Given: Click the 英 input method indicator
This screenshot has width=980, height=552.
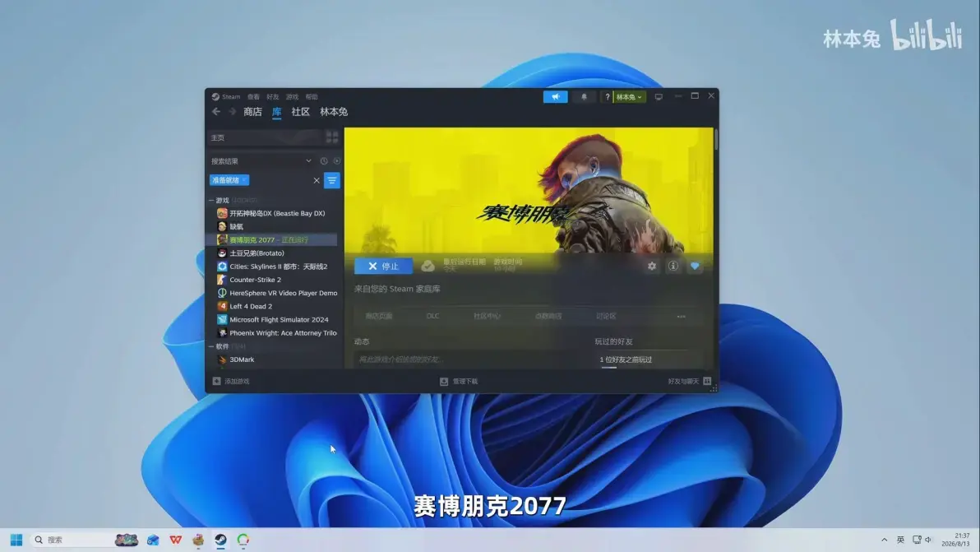Looking at the screenshot, I should coord(900,540).
